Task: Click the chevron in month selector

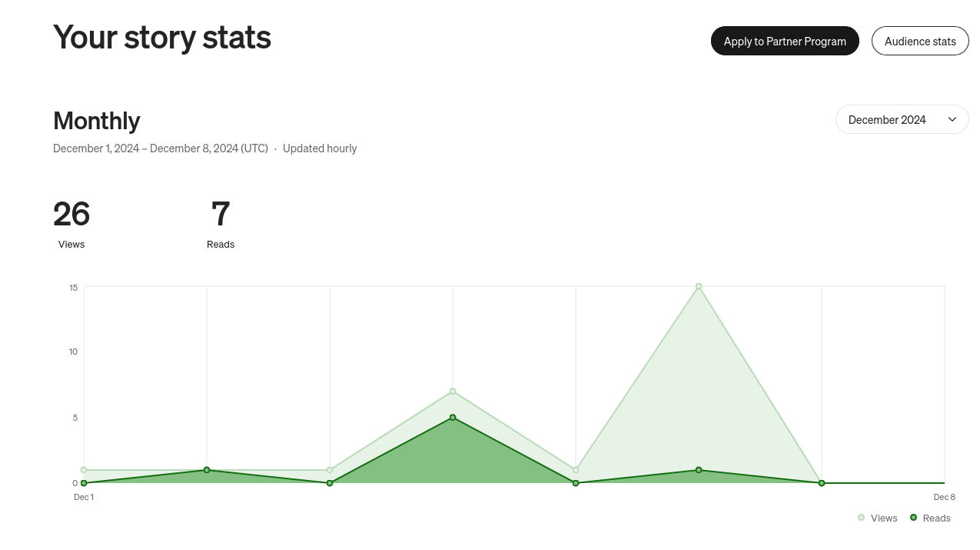Action: point(952,119)
